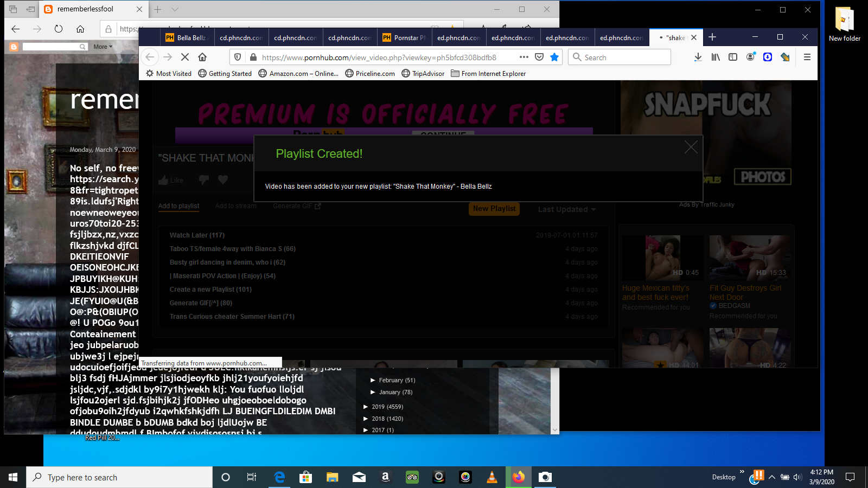Open the Firefox hamburger menu
This screenshot has height=488, width=868.
[807, 57]
